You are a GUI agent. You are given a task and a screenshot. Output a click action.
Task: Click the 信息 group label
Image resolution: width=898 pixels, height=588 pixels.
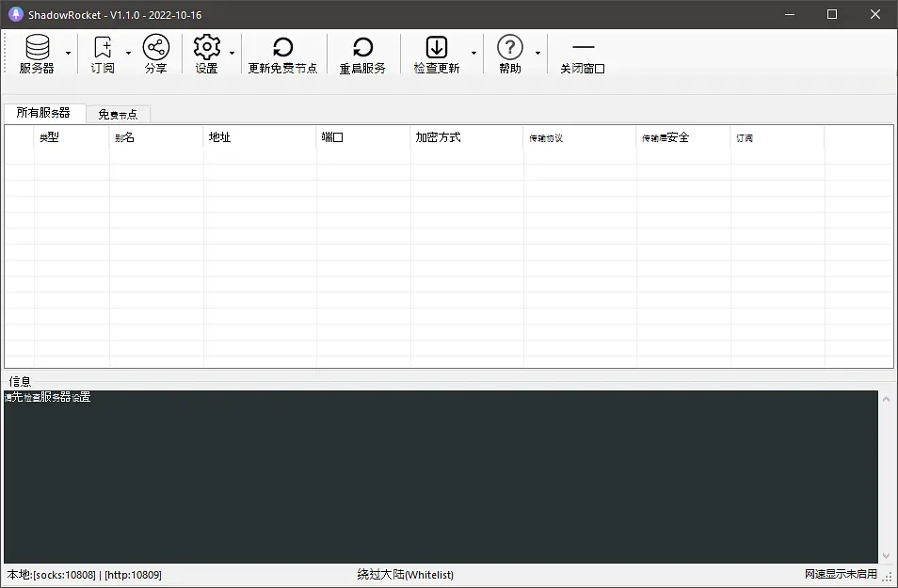pos(20,381)
